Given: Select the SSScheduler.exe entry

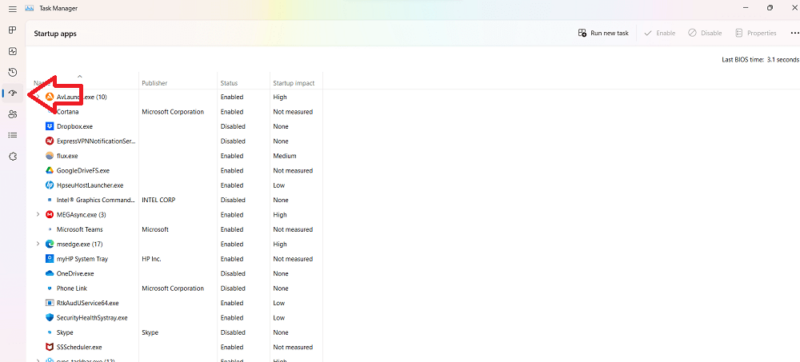Looking at the screenshot, I should coord(80,347).
